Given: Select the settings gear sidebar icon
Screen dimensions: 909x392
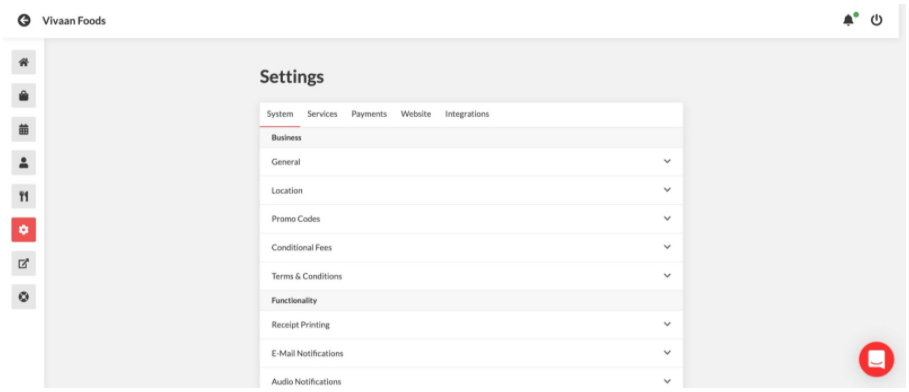Looking at the screenshot, I should coord(24,230).
